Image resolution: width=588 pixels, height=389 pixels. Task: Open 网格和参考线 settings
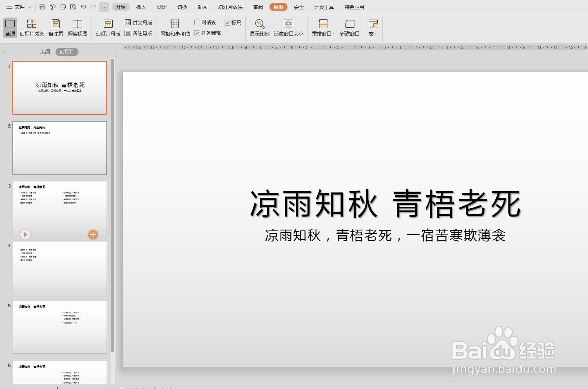pos(175,28)
